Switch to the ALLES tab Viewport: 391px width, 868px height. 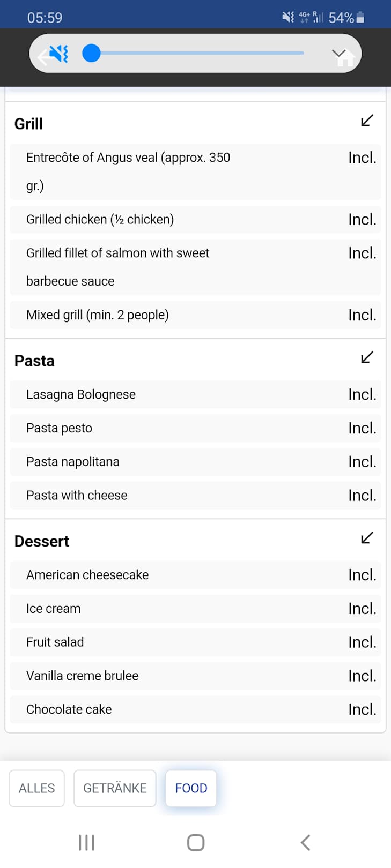(36, 788)
